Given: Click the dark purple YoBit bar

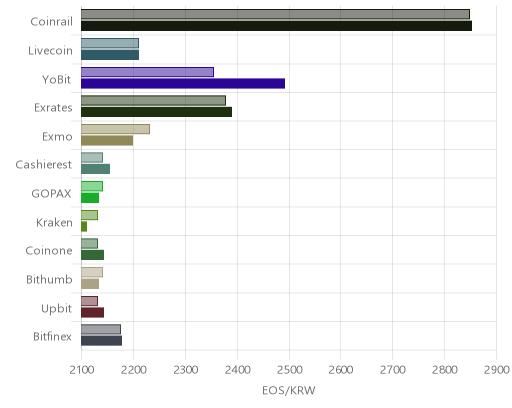Looking at the screenshot, I should pos(183,83).
